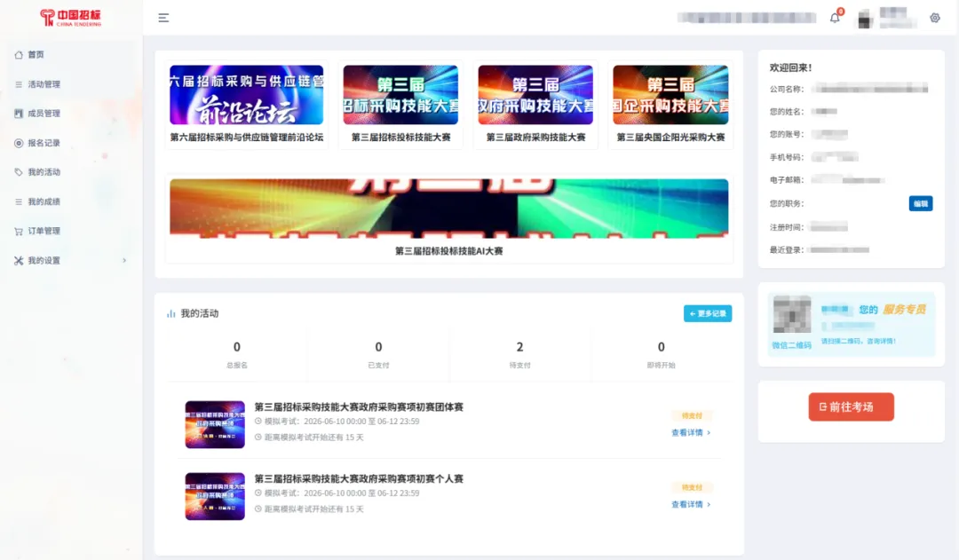This screenshot has height=560, width=959.
Task: Click title 第三届招标采购技能大赛政府采购赛项初赛个人赛
Action: [359, 478]
